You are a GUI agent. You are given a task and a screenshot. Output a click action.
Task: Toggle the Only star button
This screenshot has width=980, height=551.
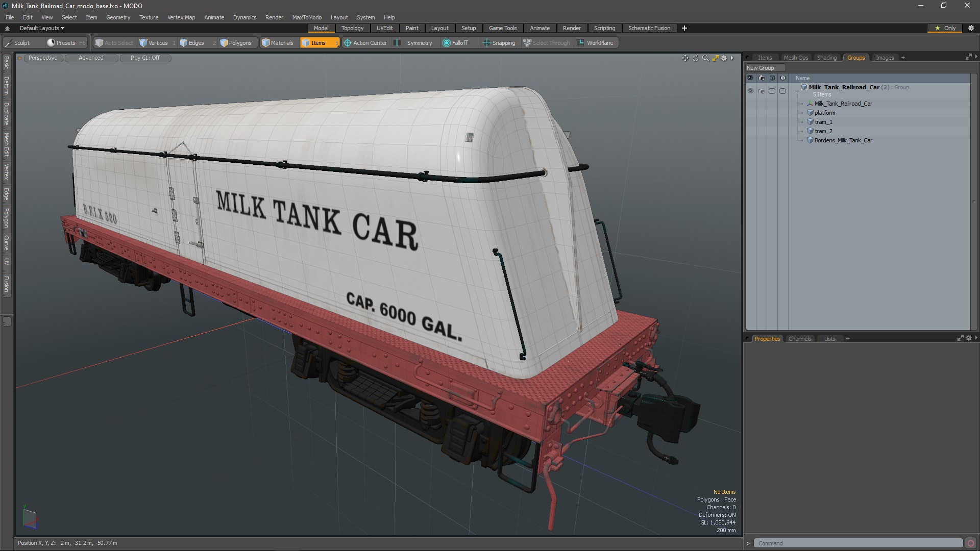click(945, 28)
